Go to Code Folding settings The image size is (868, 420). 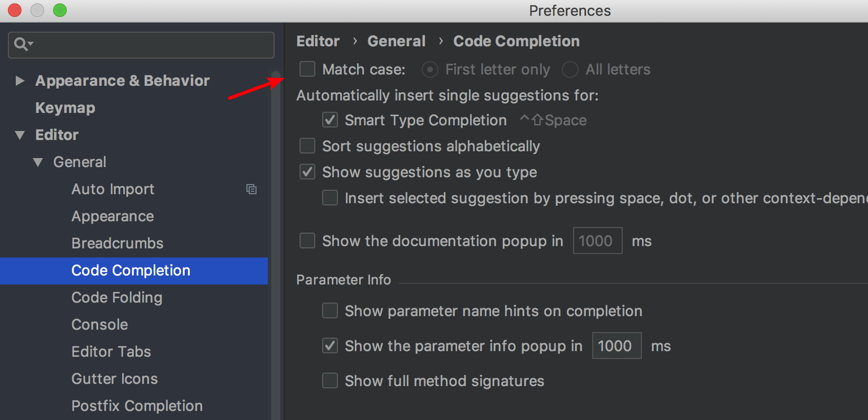[x=116, y=297]
